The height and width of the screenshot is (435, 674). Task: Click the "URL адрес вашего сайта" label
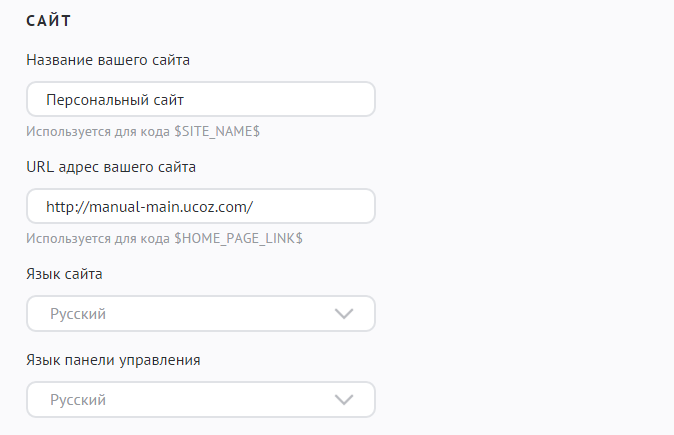point(111,166)
